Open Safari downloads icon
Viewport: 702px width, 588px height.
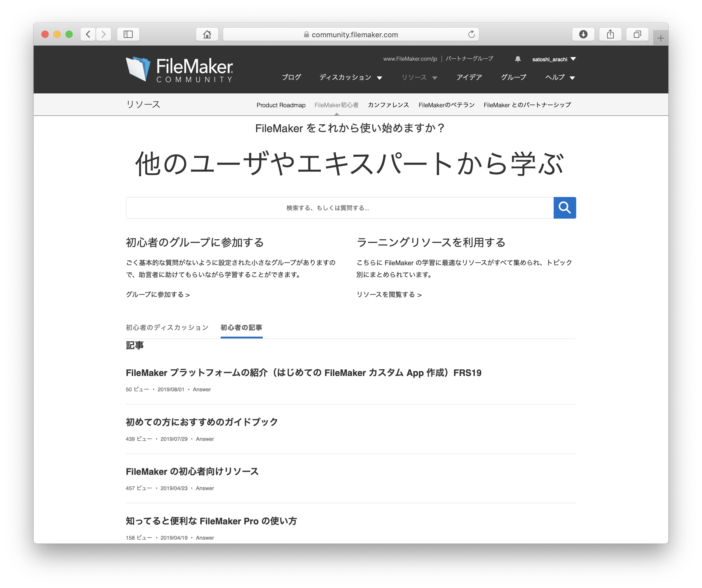583,34
